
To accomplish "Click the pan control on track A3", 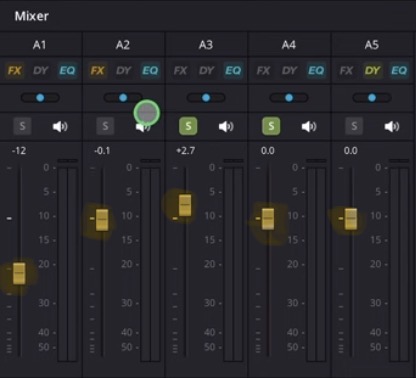I will (206, 98).
